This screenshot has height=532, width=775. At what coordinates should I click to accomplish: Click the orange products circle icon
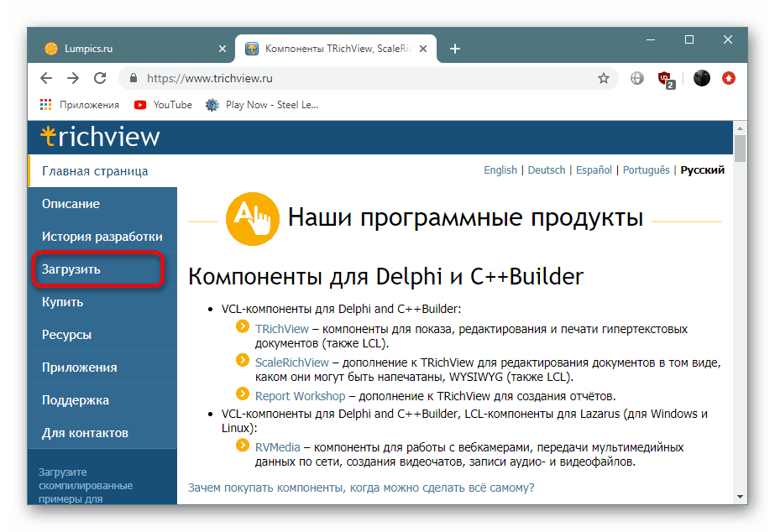253,219
